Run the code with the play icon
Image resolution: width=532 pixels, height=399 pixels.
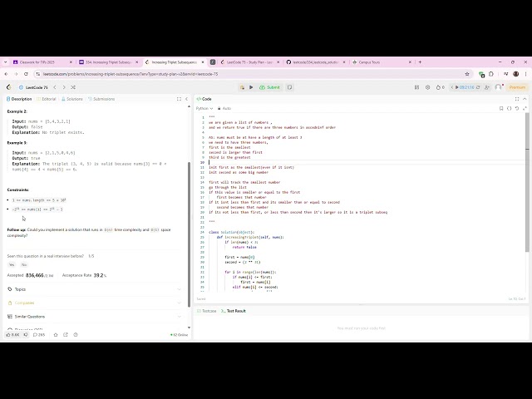click(x=251, y=87)
